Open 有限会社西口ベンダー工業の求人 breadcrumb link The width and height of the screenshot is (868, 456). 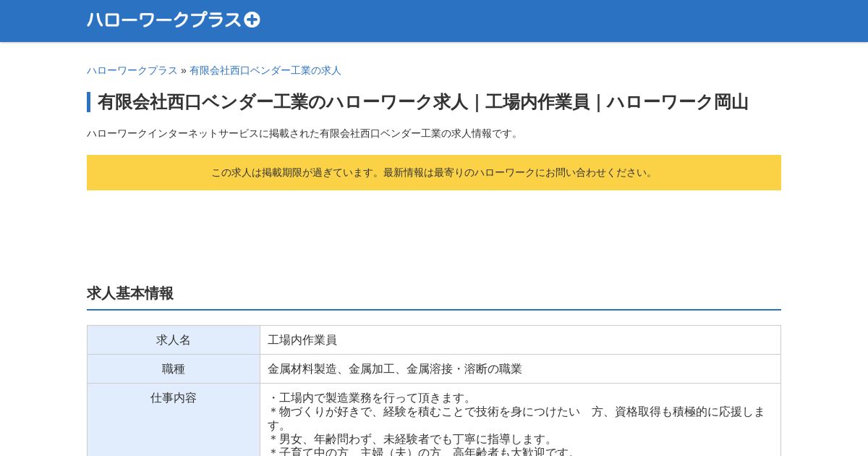click(265, 70)
